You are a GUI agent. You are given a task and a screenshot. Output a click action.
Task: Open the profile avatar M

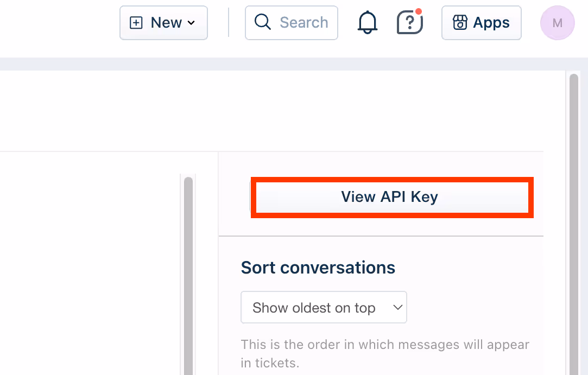click(557, 23)
